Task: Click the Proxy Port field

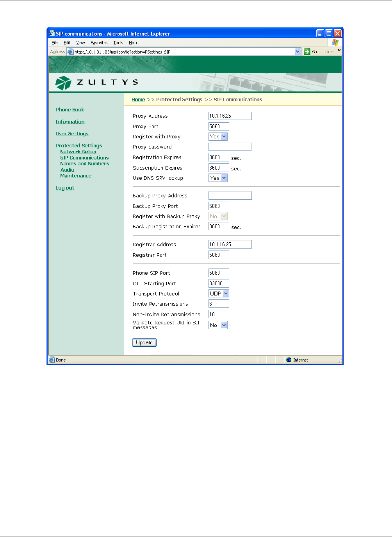Action: pos(219,126)
